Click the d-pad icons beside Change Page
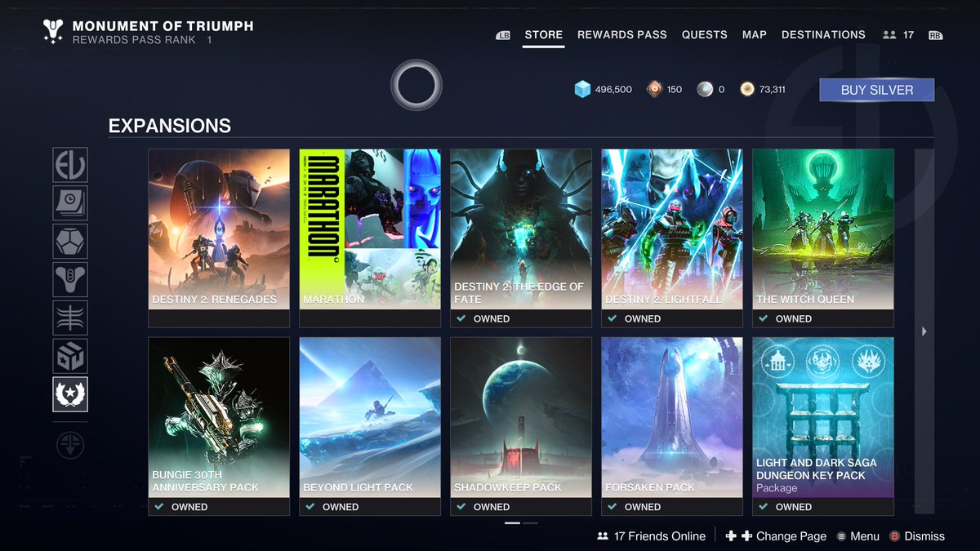 click(737, 536)
